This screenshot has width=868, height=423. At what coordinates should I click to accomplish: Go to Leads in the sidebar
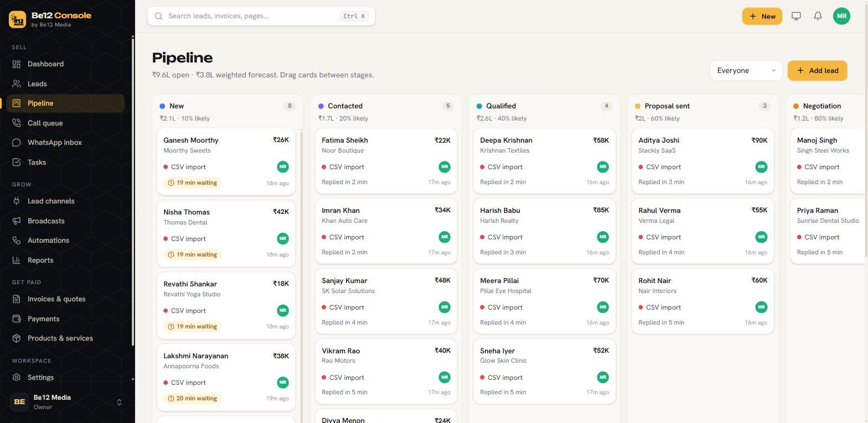[x=65, y=83]
